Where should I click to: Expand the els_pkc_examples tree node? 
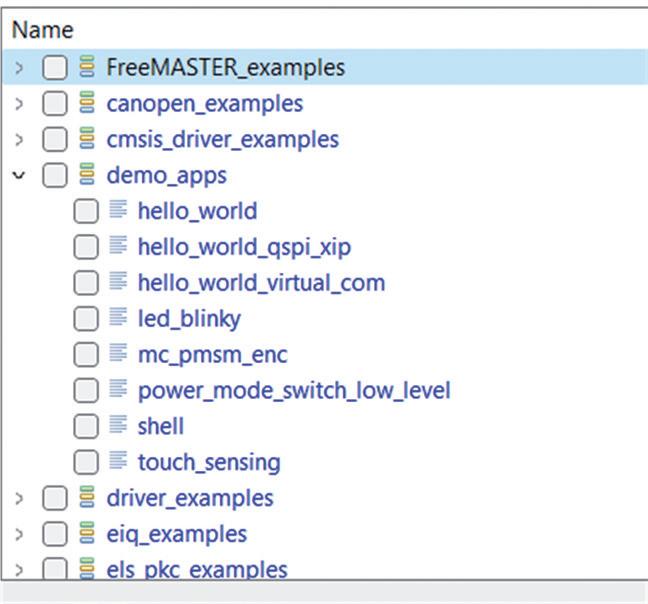(19, 571)
